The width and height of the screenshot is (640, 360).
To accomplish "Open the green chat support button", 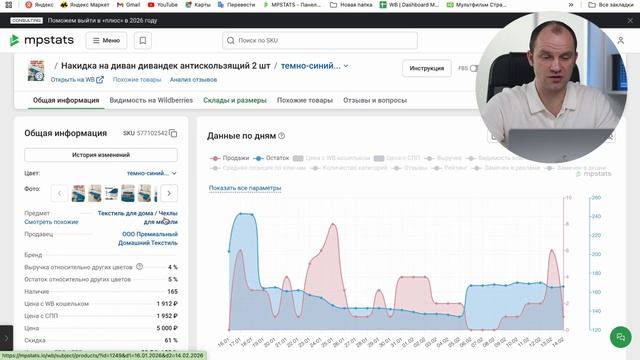I will [620, 337].
